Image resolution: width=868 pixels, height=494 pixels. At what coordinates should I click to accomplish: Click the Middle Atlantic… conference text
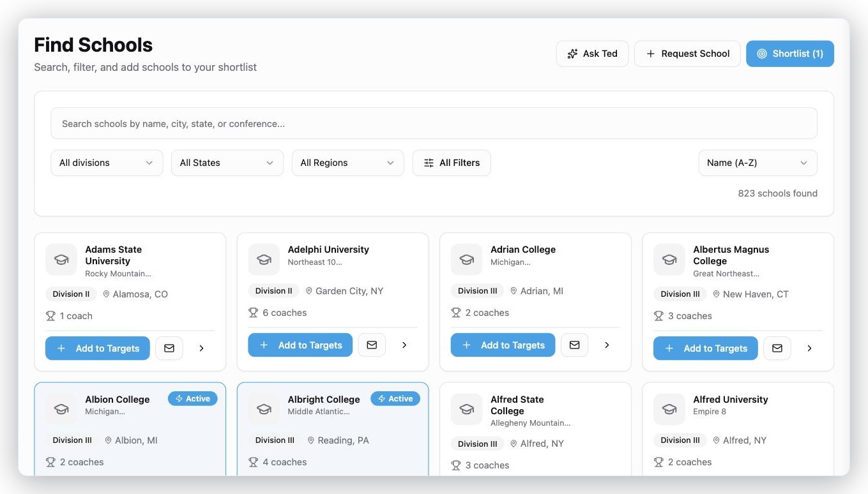tap(319, 412)
